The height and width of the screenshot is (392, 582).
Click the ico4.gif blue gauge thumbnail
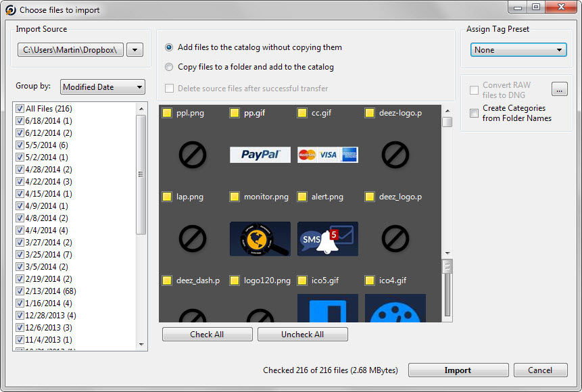coord(395,308)
